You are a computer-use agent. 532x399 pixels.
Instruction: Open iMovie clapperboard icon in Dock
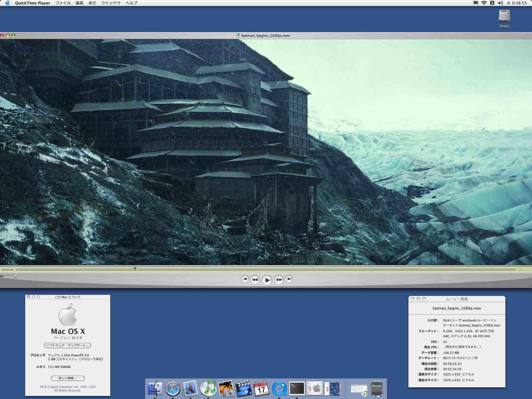point(244,388)
